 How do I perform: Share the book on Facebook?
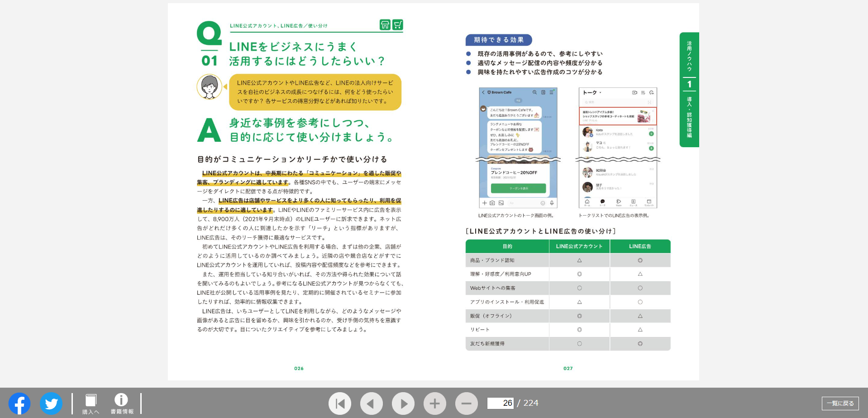[19, 403]
